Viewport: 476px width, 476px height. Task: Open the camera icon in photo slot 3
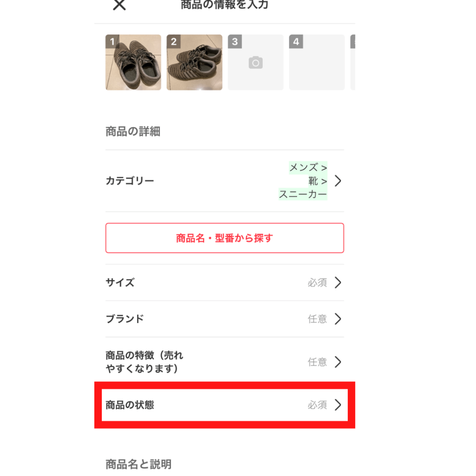(256, 63)
